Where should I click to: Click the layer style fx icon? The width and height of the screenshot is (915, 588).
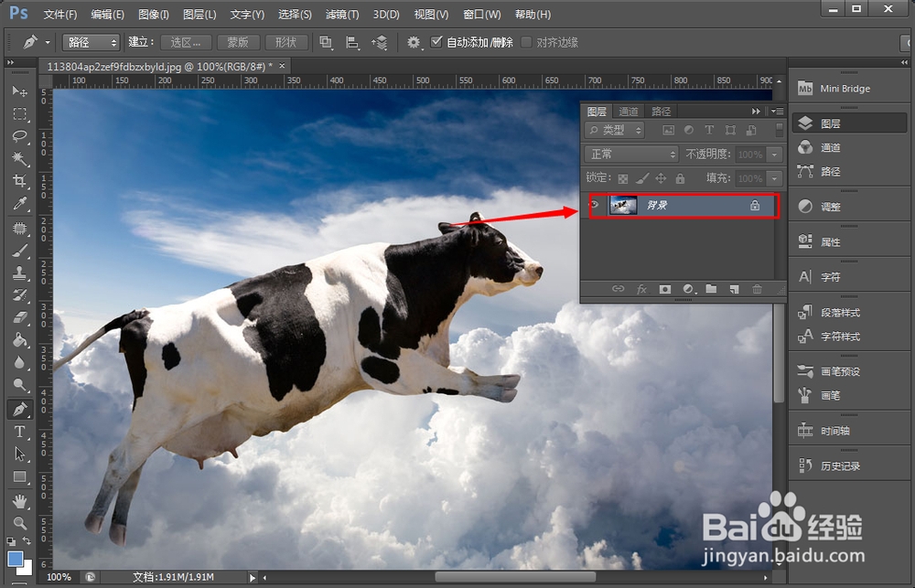(x=641, y=289)
